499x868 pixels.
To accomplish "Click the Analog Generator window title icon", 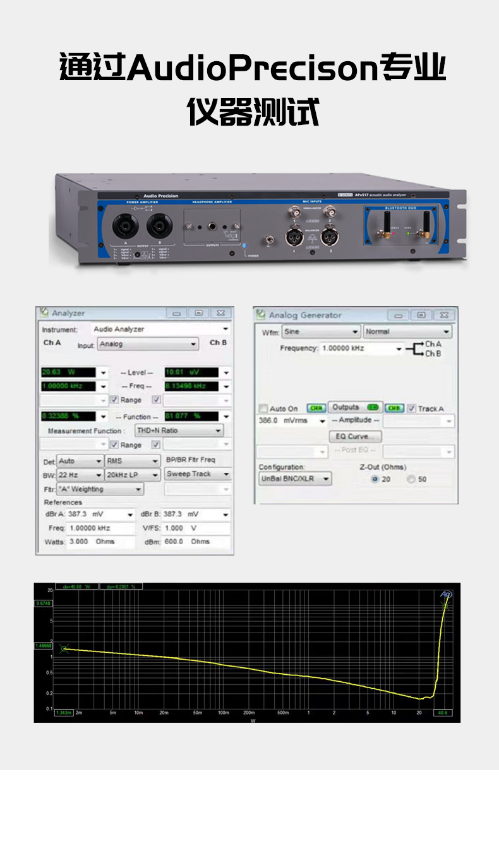I will (x=261, y=314).
